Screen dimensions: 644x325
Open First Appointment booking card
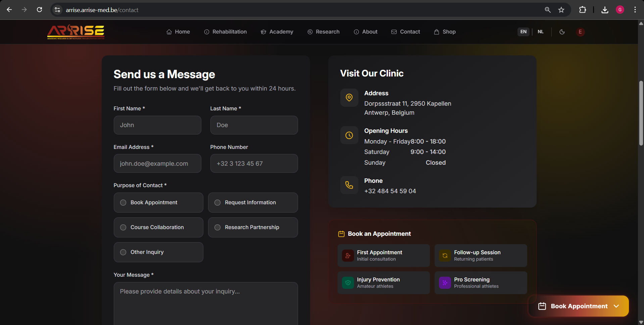pyautogui.click(x=384, y=256)
